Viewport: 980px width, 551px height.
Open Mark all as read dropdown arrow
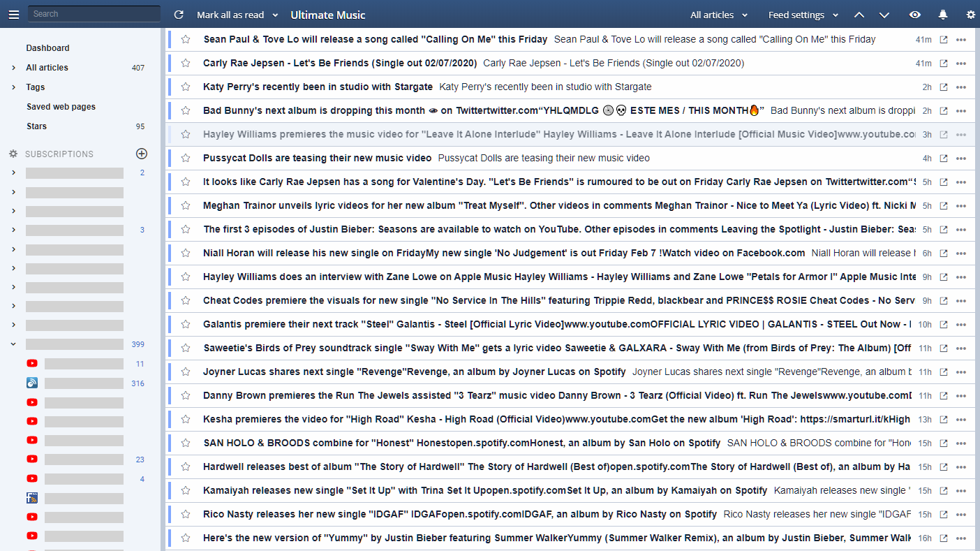tap(275, 15)
